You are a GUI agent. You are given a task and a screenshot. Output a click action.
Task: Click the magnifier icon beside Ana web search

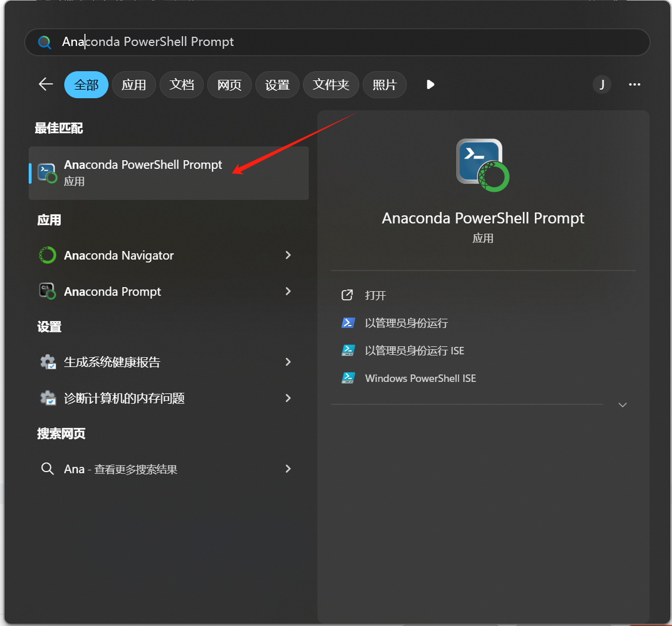pos(47,469)
